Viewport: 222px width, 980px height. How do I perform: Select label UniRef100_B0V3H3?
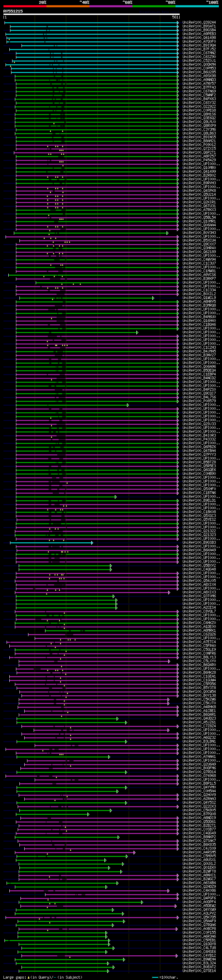(199, 233)
